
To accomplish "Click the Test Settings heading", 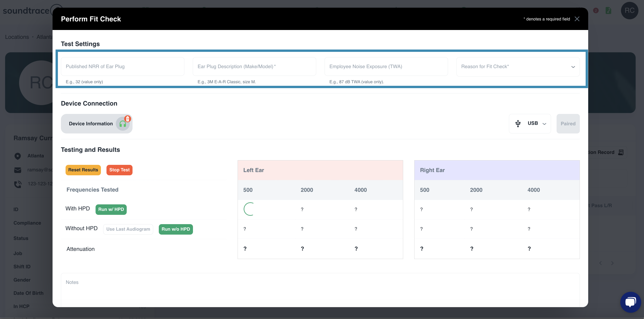I will [80, 44].
